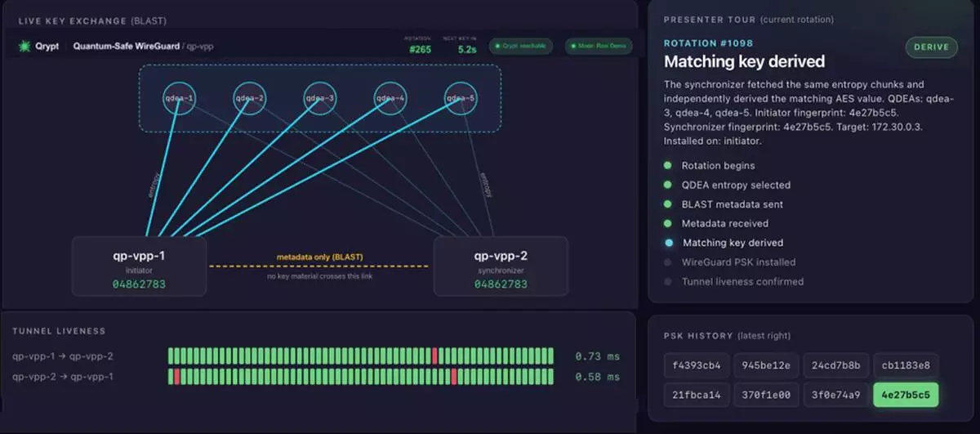Click the f4393cb4 PSK history chip
This screenshot has height=434, width=980.
pyautogui.click(x=697, y=365)
